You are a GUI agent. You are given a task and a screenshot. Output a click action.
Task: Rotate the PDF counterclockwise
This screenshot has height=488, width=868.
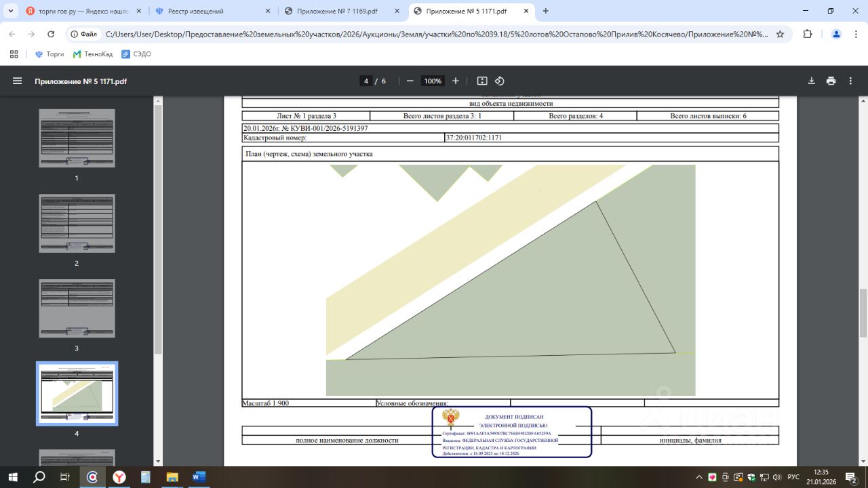point(500,81)
